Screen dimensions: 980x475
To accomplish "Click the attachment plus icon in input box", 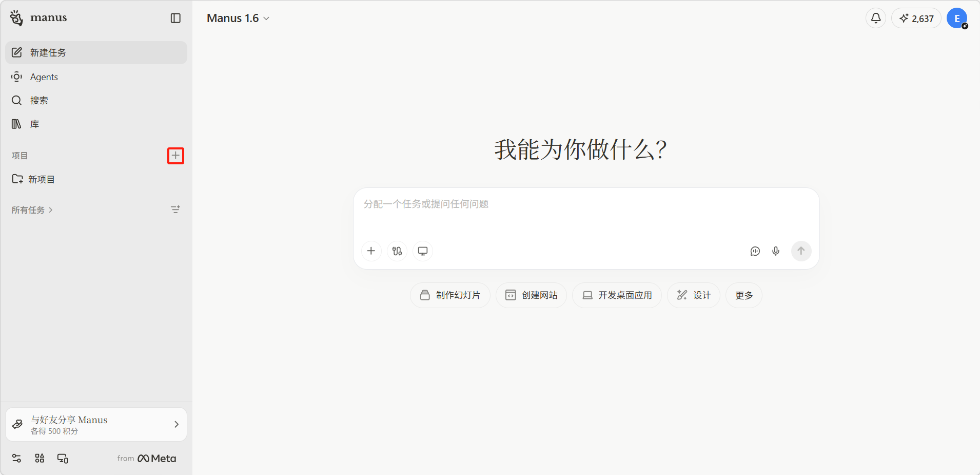I will (371, 251).
